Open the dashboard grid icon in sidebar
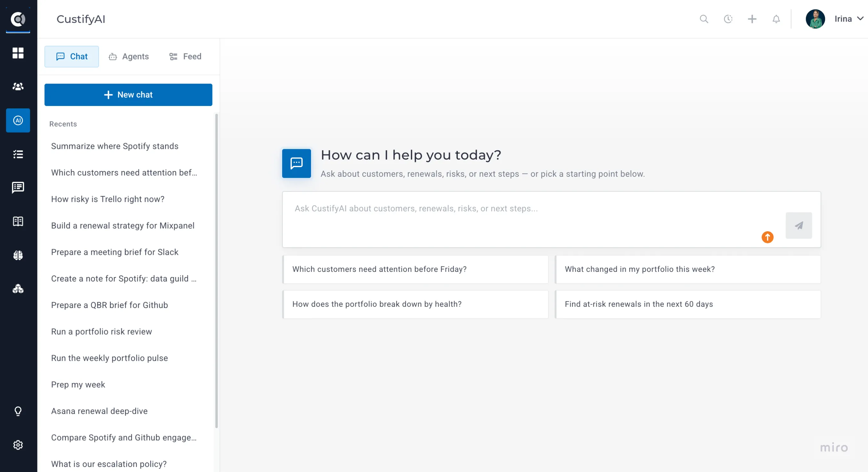 [18, 53]
